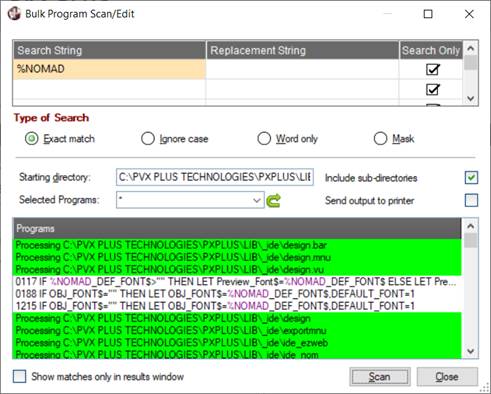The height and width of the screenshot is (394, 491).
Task: Click the green arrow refresh icon
Action: pos(274,200)
